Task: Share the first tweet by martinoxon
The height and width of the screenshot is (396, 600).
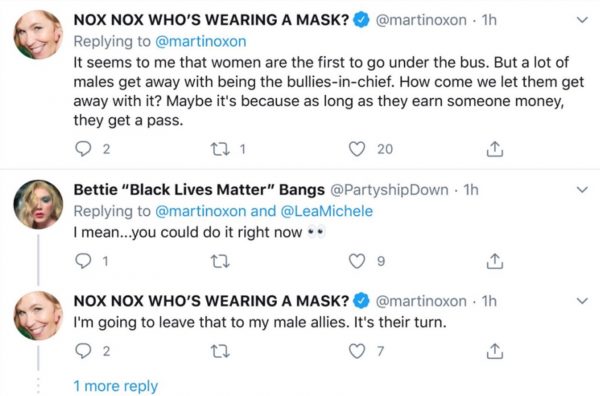Action: [494, 149]
